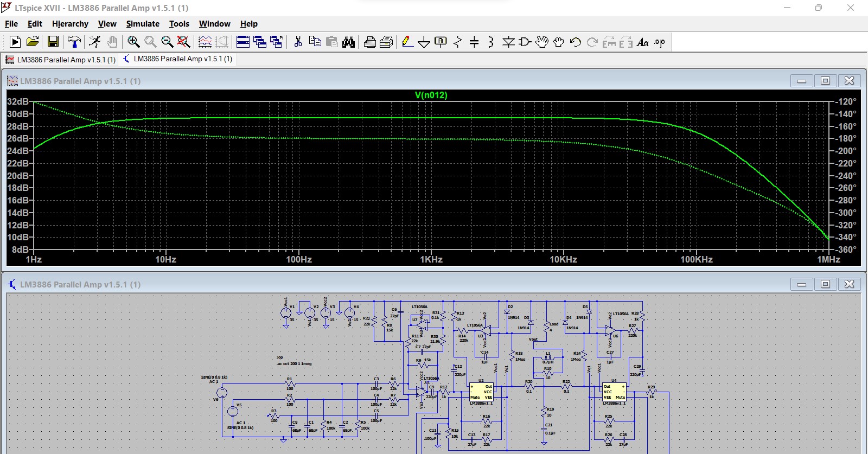
Task: Select the SPICE directive '.op' tool
Action: tap(660, 42)
